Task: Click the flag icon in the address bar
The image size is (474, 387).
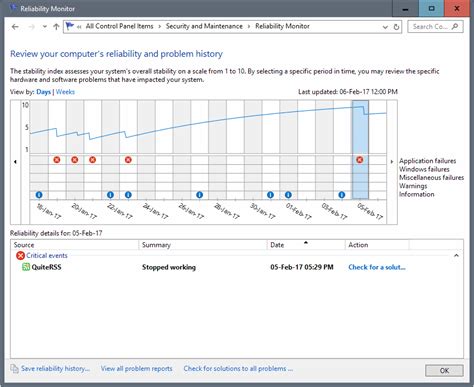Action: [x=70, y=26]
